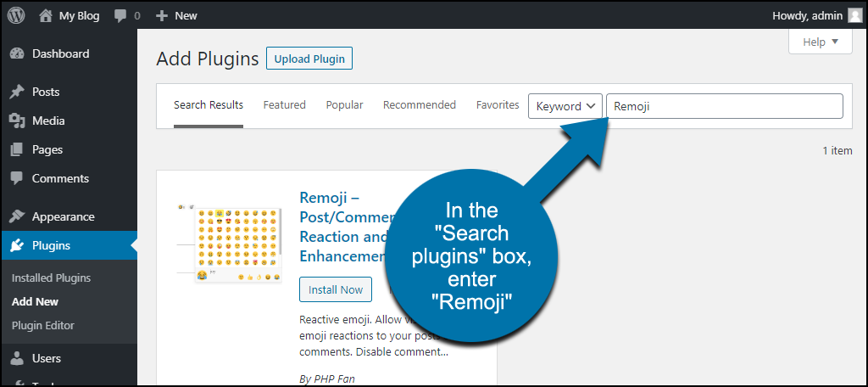
Task: Click the Appearance paintbrush icon
Action: pyautogui.click(x=17, y=216)
